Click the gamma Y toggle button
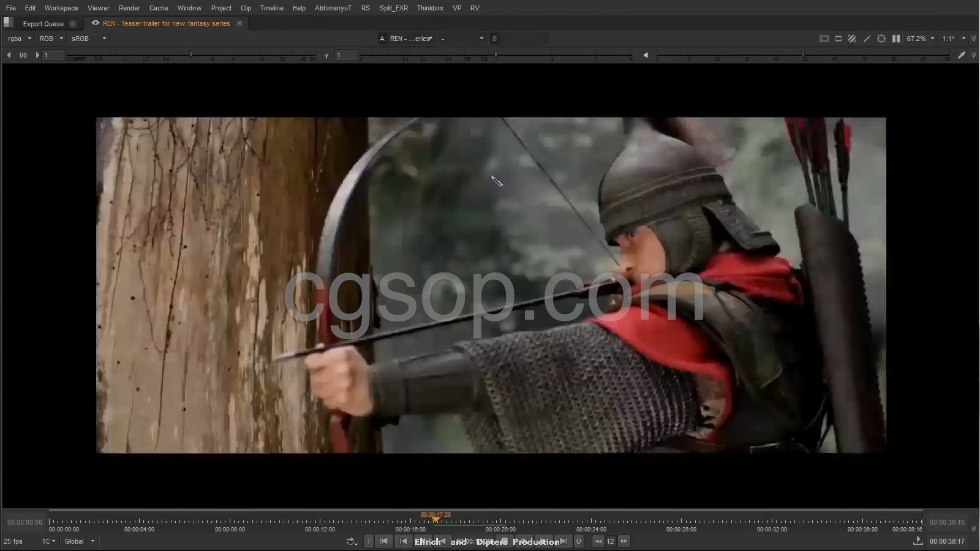980x551 pixels. [x=326, y=55]
